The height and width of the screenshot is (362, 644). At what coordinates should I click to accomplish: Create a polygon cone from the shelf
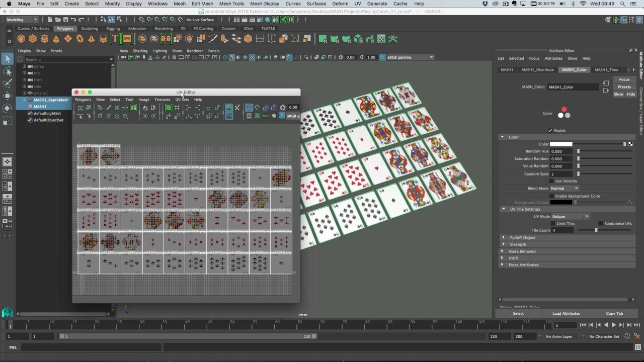56,39
